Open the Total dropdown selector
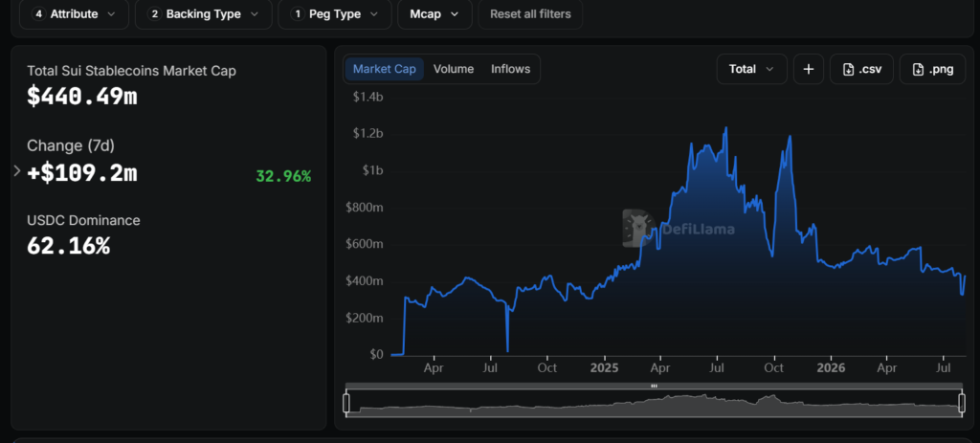Viewport: 980px width, 443px height. (752, 69)
